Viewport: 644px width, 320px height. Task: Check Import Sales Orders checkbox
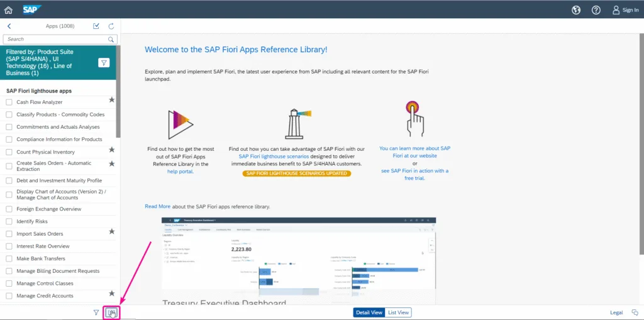click(x=9, y=234)
